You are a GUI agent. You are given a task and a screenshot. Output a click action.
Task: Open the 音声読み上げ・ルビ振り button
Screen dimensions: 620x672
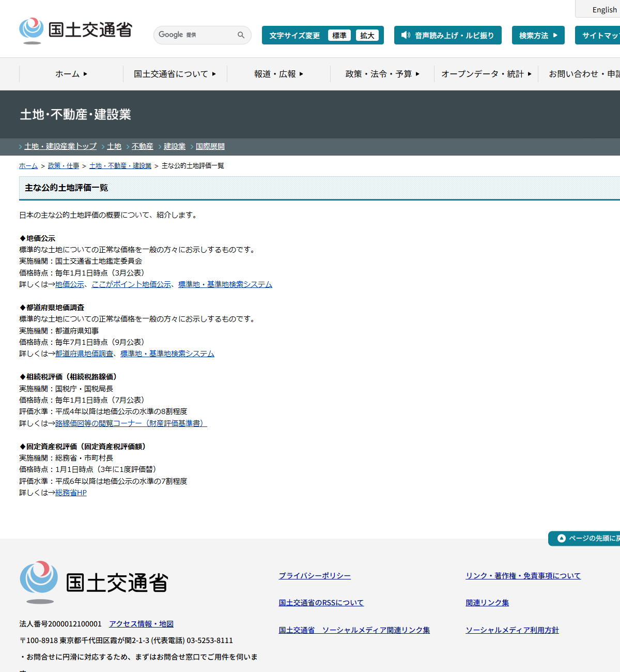[x=448, y=35]
